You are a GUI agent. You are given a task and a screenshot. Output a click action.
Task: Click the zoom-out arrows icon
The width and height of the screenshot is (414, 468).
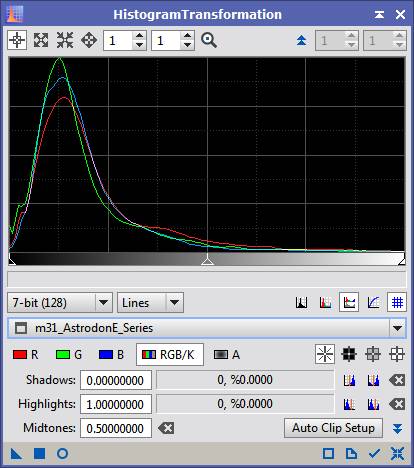65,40
